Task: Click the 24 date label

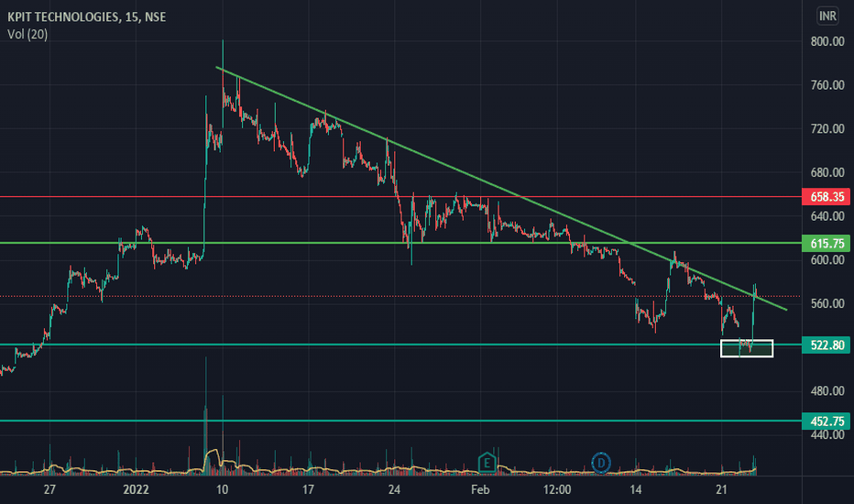Action: 394,489
